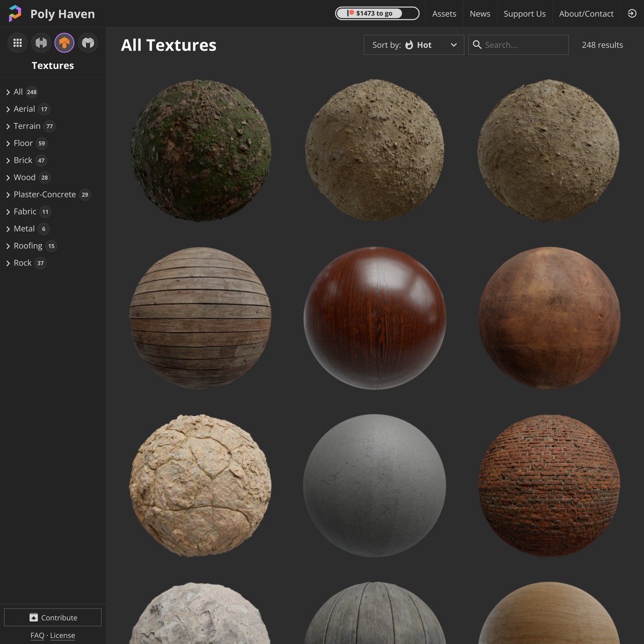Click the upload icon on Contribute button

[34, 617]
